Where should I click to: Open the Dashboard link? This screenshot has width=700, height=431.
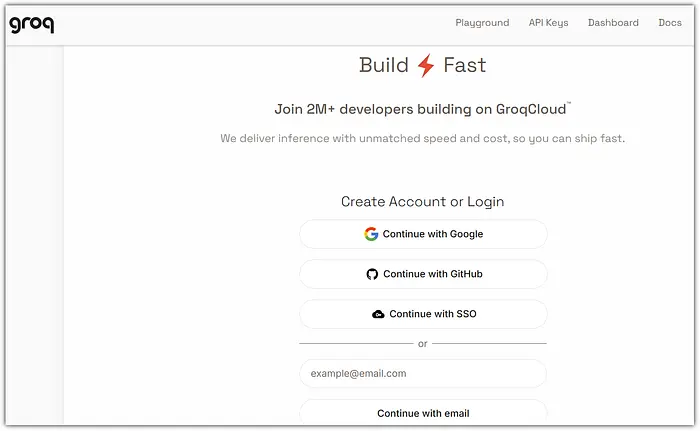coord(613,23)
